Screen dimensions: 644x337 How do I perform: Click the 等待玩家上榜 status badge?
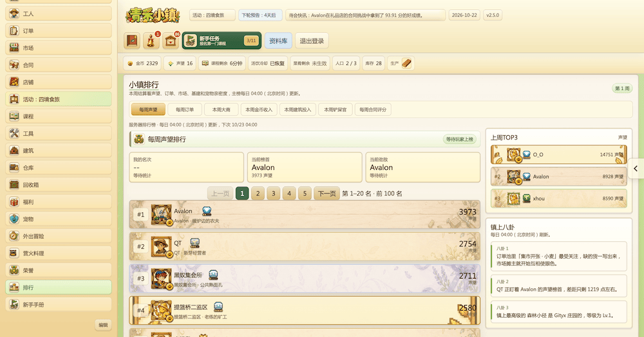point(460,140)
